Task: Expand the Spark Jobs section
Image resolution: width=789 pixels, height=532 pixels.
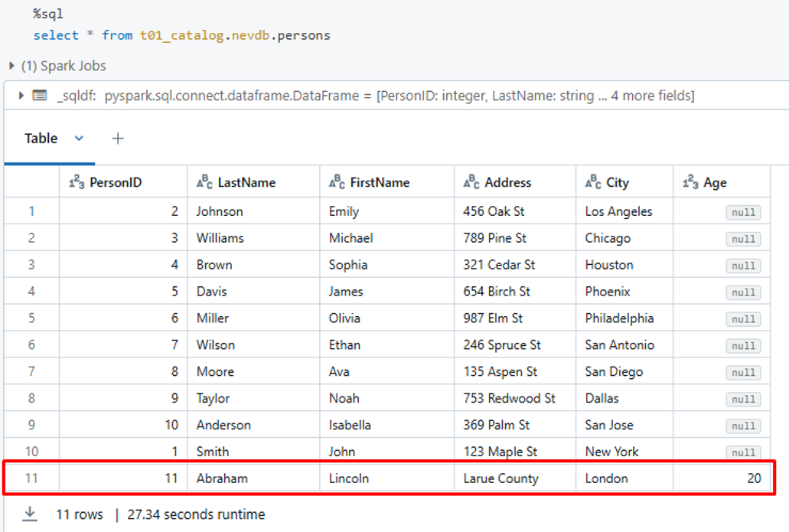Action: click(x=12, y=66)
